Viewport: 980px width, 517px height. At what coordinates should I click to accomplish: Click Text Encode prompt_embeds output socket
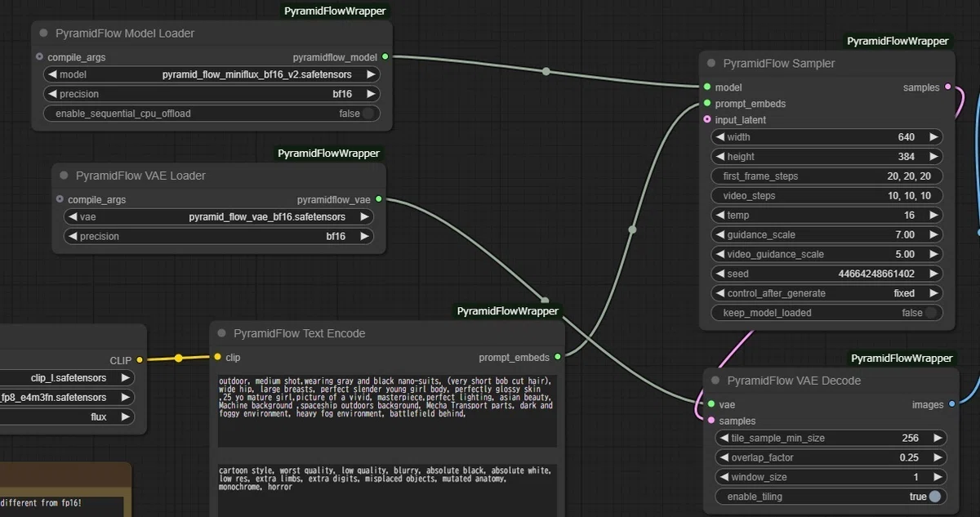557,357
